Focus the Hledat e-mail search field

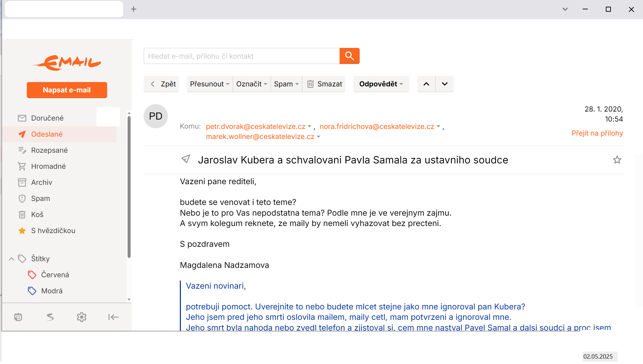241,56
